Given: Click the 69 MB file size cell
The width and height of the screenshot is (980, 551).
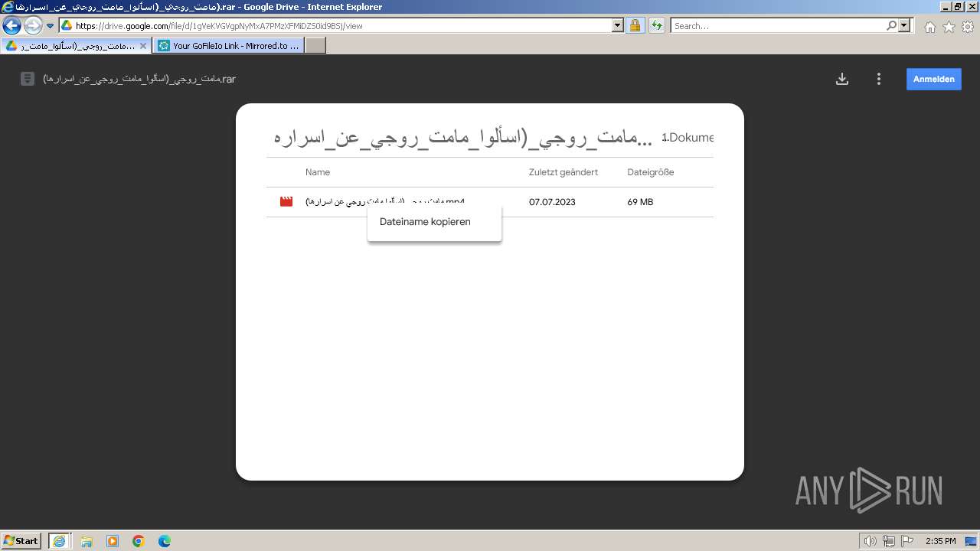Looking at the screenshot, I should pos(640,202).
